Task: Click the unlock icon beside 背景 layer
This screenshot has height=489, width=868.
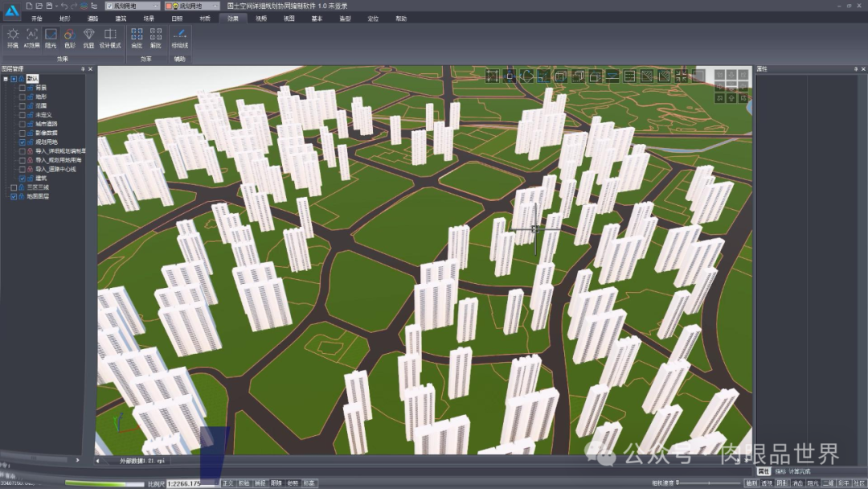Action: [30, 88]
